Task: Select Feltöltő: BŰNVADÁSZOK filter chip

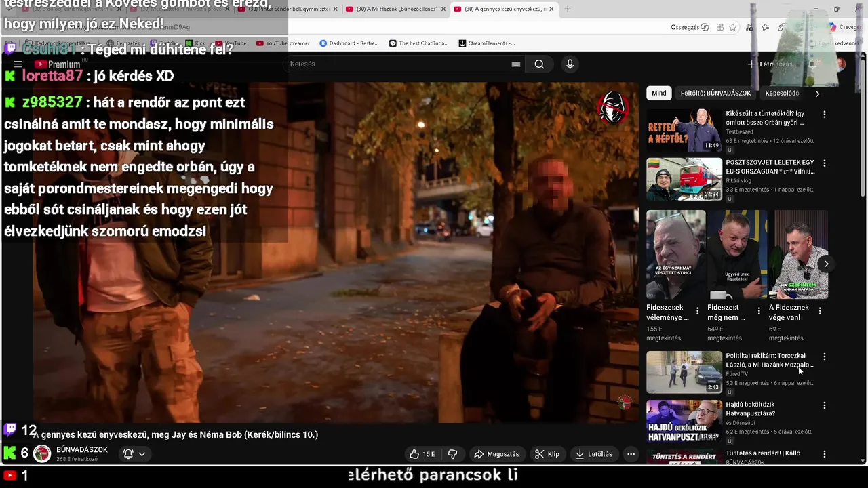Action: (715, 94)
